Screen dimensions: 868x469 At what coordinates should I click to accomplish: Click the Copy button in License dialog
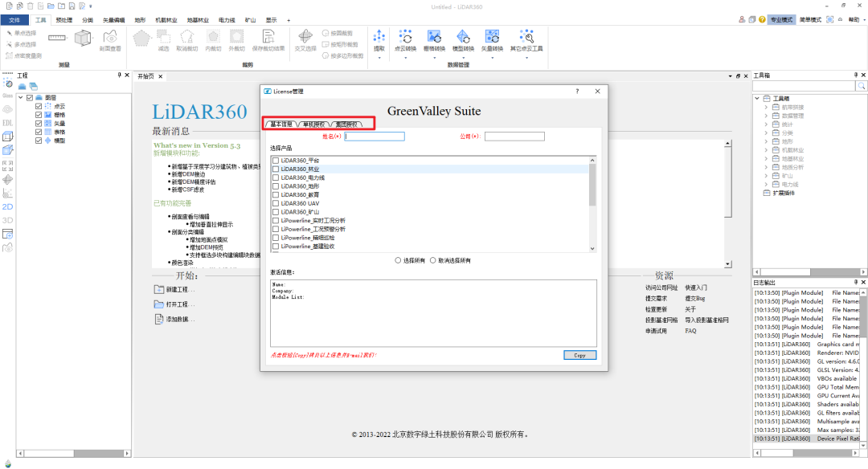coord(579,355)
